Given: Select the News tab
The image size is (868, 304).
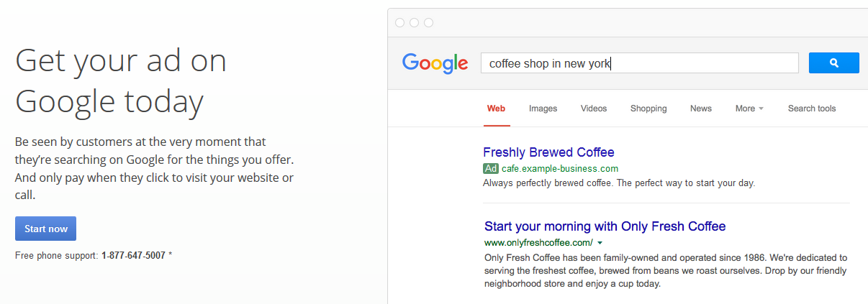Looking at the screenshot, I should point(700,109).
